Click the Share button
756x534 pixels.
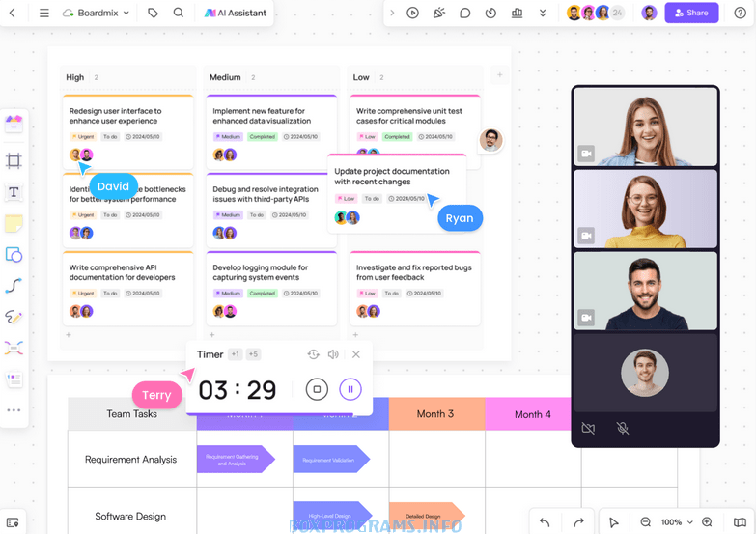pyautogui.click(x=691, y=13)
